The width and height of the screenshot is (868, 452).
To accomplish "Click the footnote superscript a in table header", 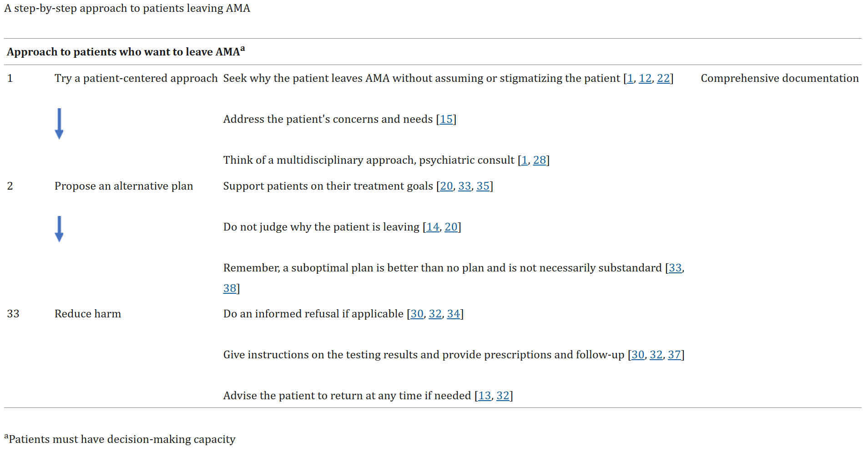I will tap(242, 49).
